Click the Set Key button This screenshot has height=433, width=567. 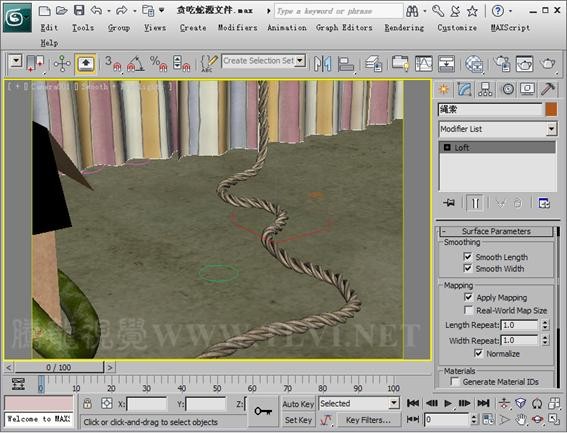point(298,420)
